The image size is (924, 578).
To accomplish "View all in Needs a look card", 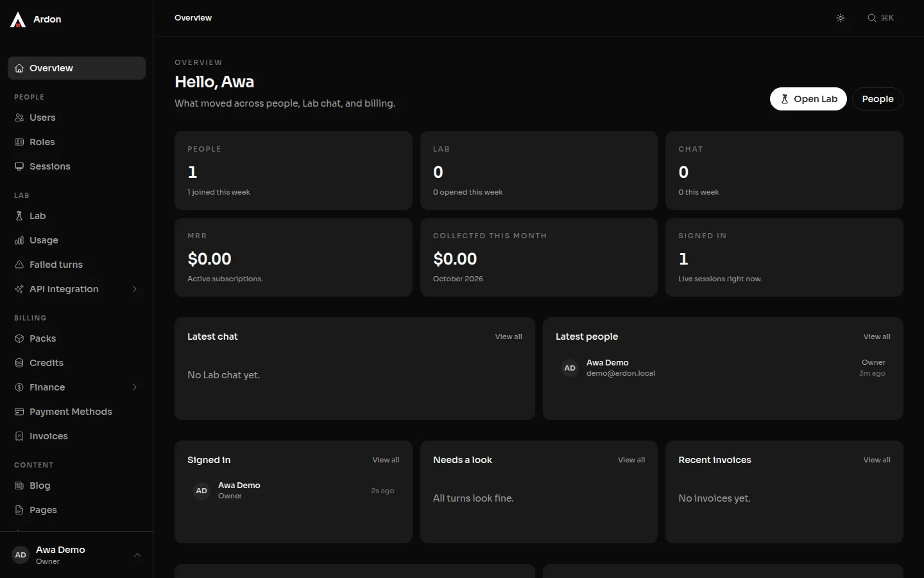I will point(631,460).
